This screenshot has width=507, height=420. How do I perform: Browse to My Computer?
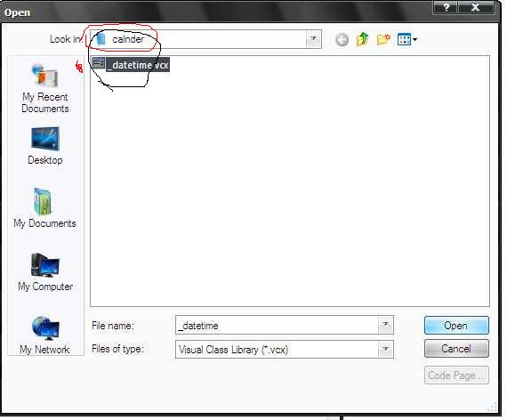[45, 271]
